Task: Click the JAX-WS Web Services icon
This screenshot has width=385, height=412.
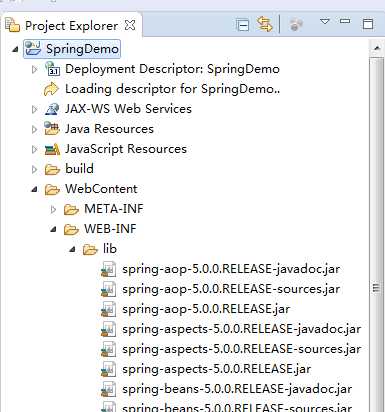Action: click(52, 109)
